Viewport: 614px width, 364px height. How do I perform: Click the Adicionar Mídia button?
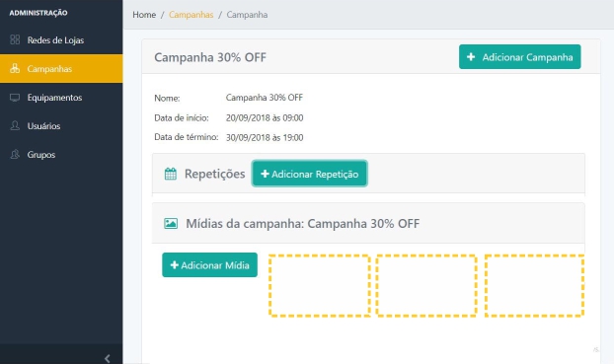point(209,265)
